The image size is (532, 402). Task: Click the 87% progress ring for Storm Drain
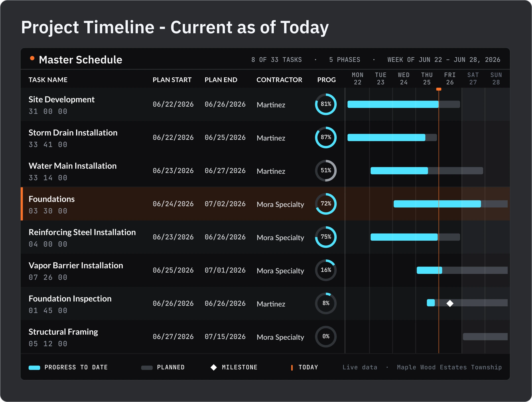click(326, 137)
